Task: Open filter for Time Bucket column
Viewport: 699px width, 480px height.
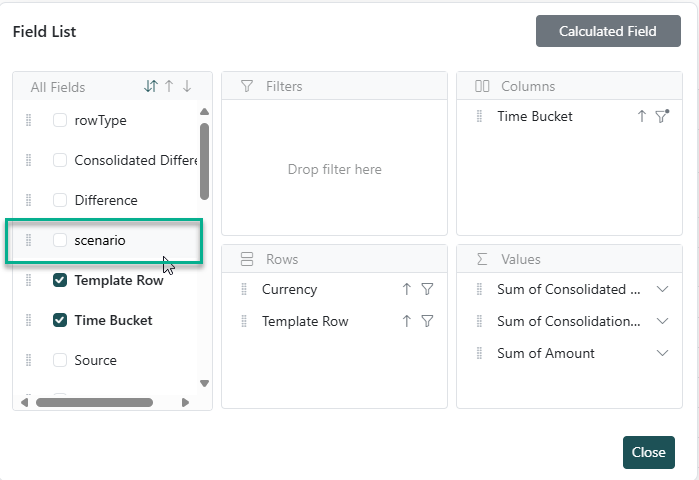Action: coord(661,117)
